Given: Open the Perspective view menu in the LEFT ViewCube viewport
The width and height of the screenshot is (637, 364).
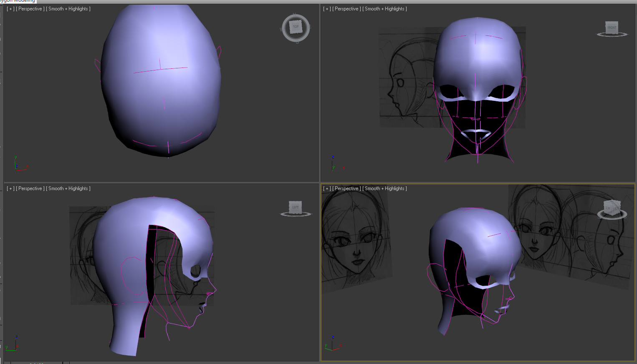Looking at the screenshot, I should pos(30,188).
